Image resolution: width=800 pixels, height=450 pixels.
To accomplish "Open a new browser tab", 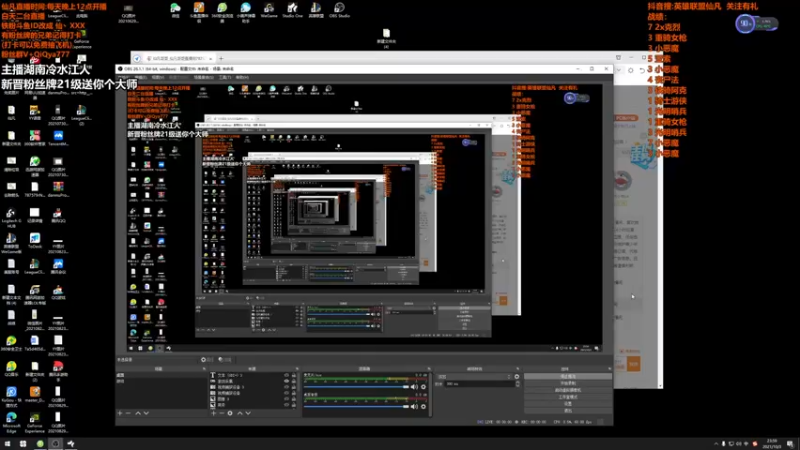I will (221, 58).
